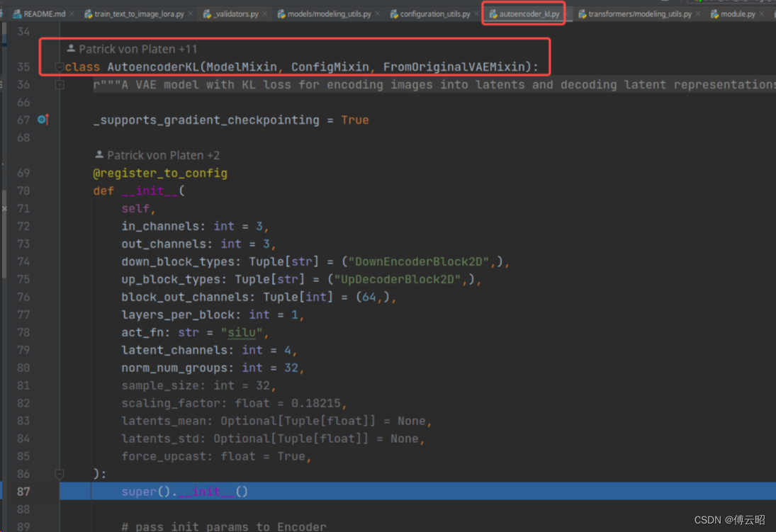Collapse the AutoencoderKL class using the fold arrow

click(60, 67)
